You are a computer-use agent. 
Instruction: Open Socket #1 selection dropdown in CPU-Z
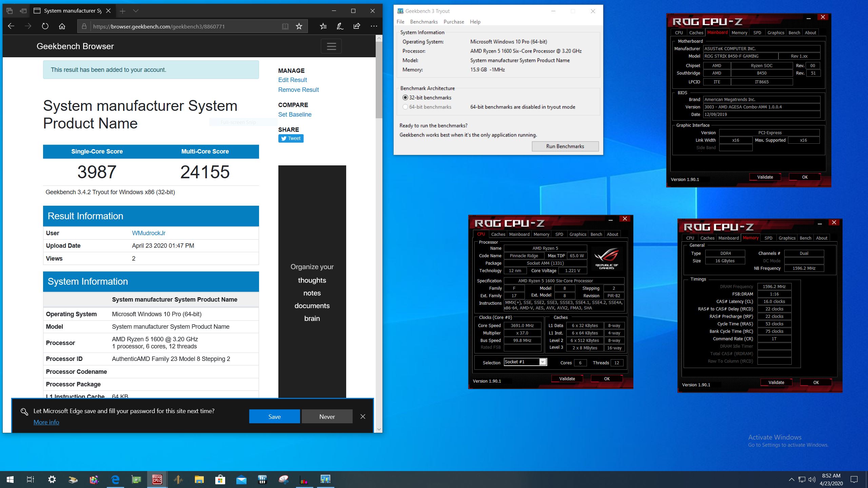(542, 362)
